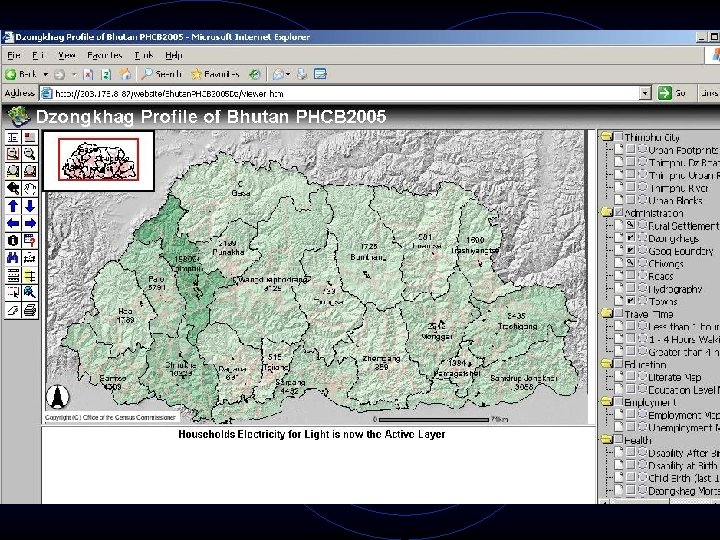Enable the Roads layer checkbox
Image resolution: width=720 pixels, height=540 pixels.
pyautogui.click(x=631, y=276)
